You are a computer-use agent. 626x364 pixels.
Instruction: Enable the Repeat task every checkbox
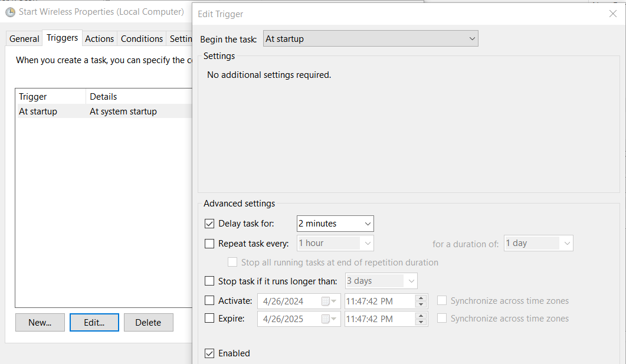coord(209,244)
